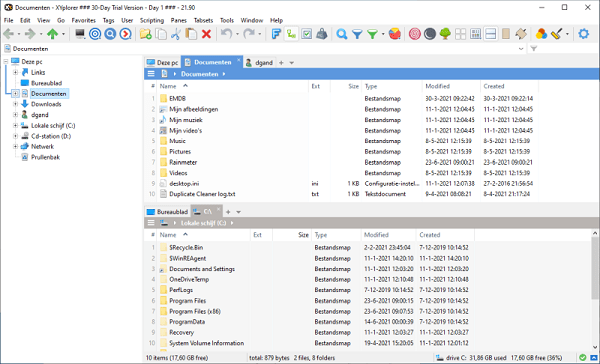The image size is (600, 364).
Task: Open the Panes menu
Action: (x=179, y=20)
